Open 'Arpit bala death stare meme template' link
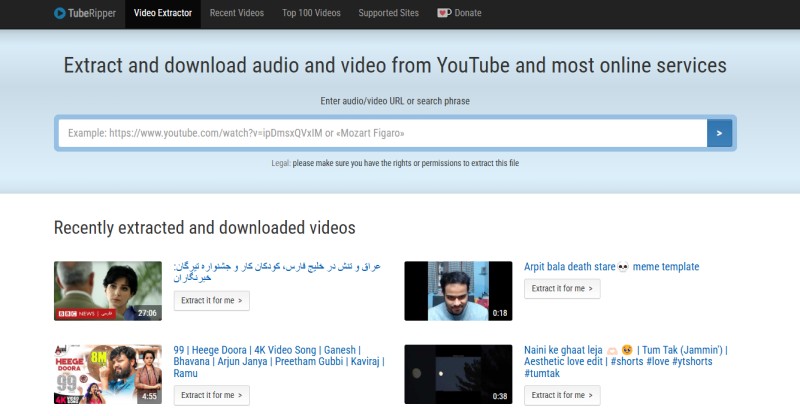The width and height of the screenshot is (800, 416). coord(611,266)
